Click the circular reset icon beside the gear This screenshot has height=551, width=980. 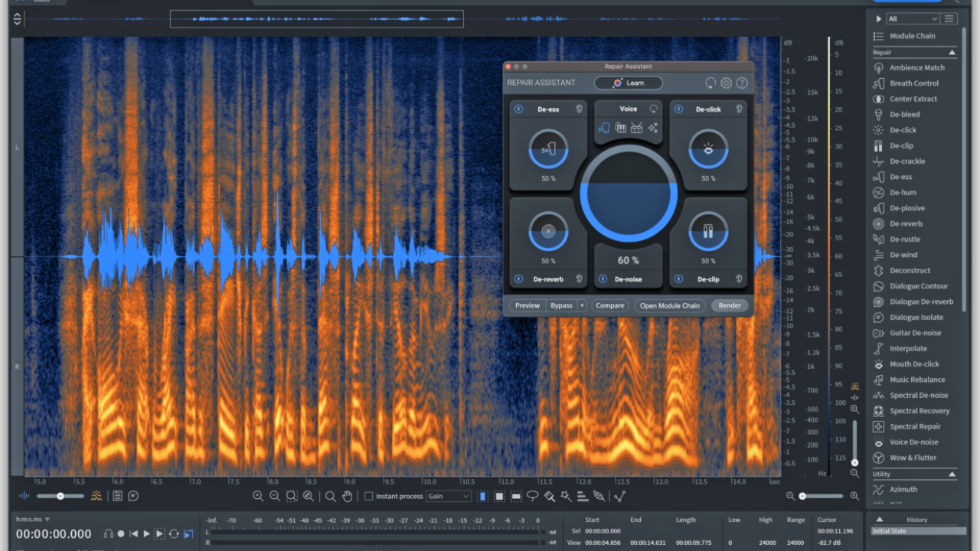coord(710,83)
